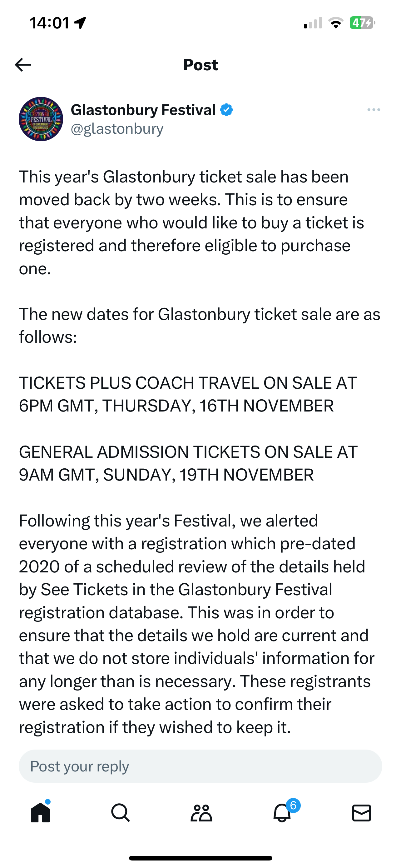Open the @glastonbury handle
The width and height of the screenshot is (401, 868).
tap(117, 129)
